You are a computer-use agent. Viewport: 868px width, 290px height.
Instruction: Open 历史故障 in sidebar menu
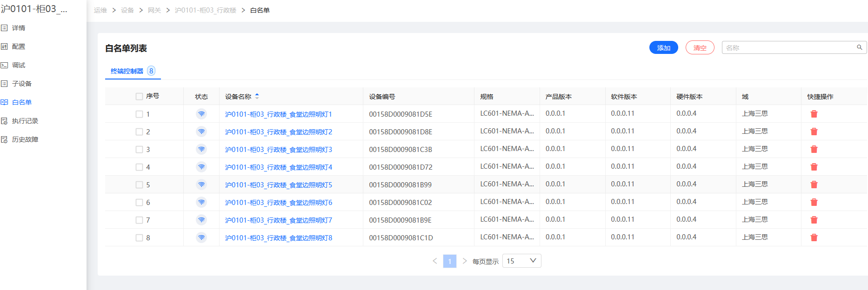tap(25, 139)
